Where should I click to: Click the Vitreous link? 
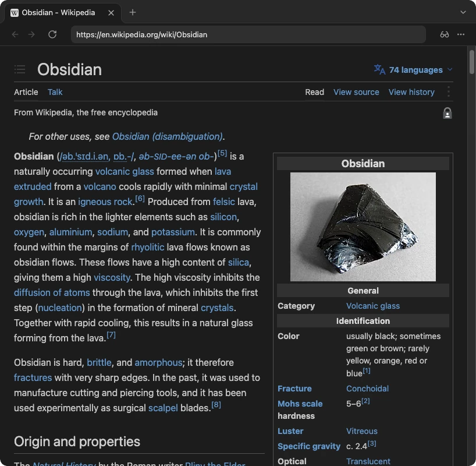[x=362, y=432]
